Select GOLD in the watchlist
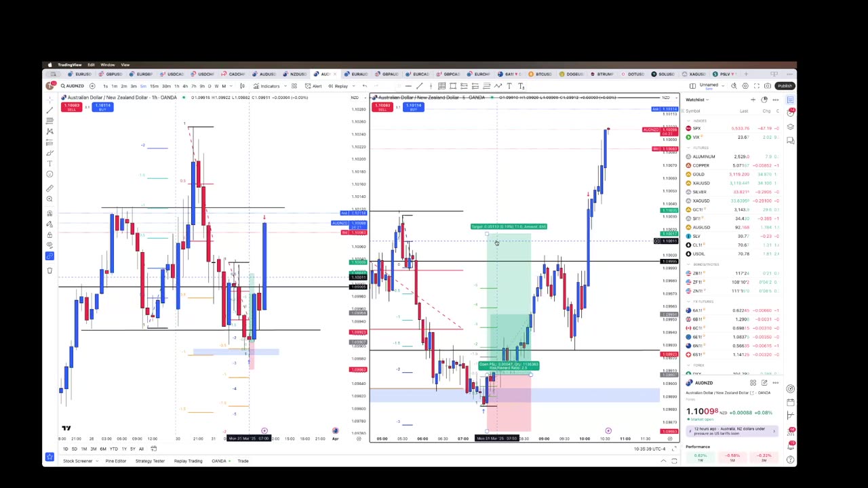The width and height of the screenshot is (868, 488). 732,174
